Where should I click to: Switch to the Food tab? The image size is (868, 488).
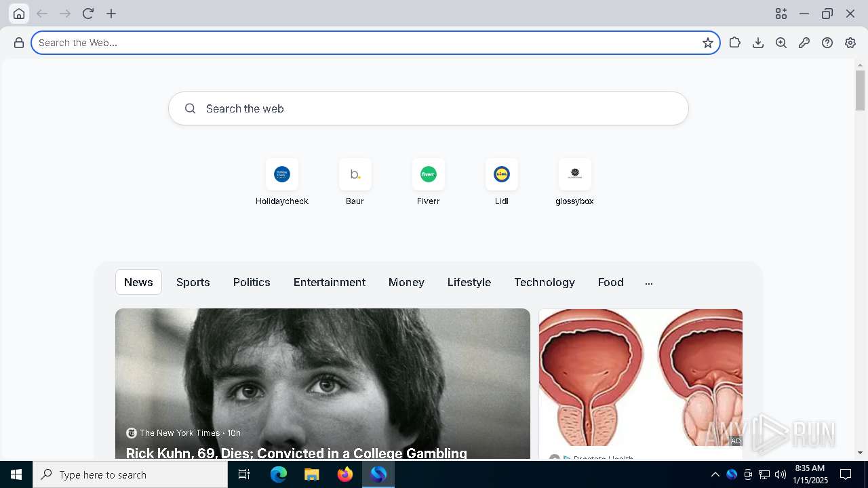tap(611, 282)
